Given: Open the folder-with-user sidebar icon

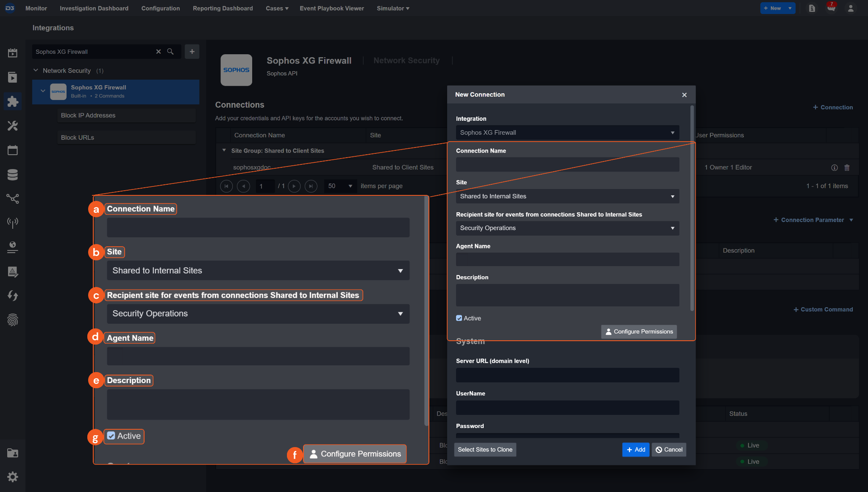Looking at the screenshot, I should click(x=13, y=453).
